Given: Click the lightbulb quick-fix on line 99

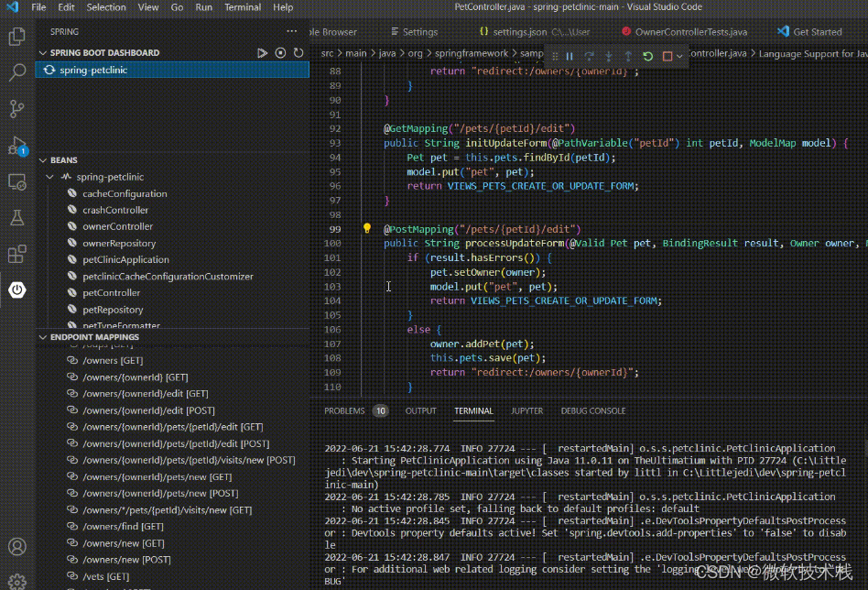Looking at the screenshot, I should tap(367, 228).
